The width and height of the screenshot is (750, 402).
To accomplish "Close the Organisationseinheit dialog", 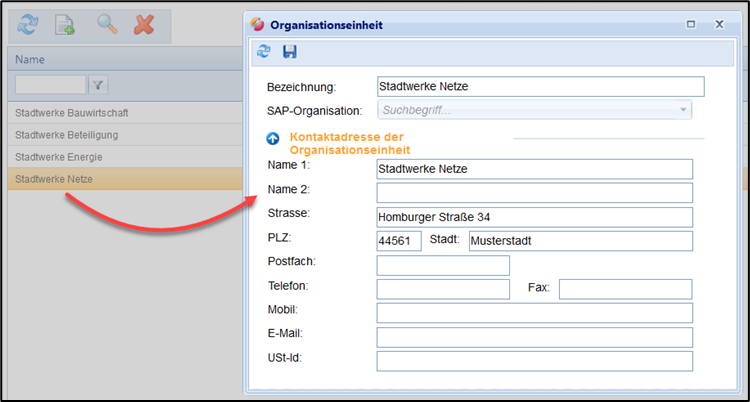I will coord(719,23).
